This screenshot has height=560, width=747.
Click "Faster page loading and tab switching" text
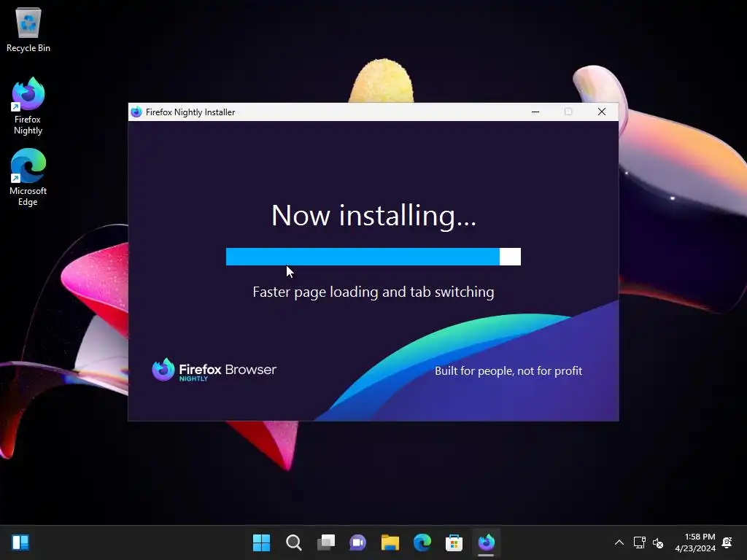pyautogui.click(x=373, y=292)
